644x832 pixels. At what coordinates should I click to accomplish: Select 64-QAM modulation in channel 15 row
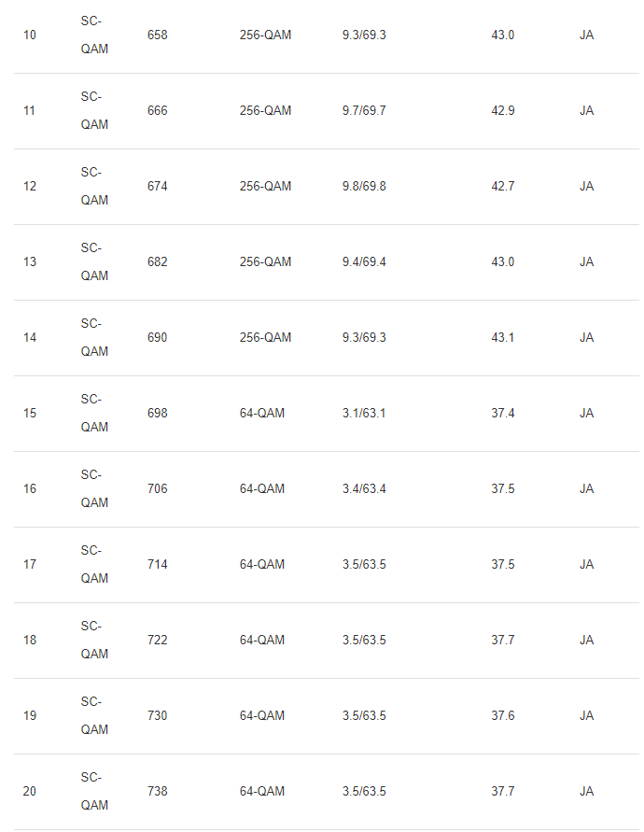click(262, 414)
